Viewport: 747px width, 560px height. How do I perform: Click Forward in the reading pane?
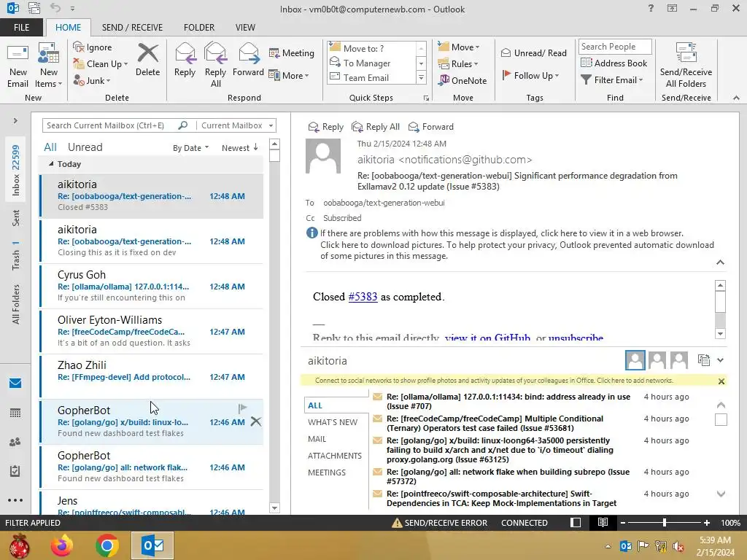coord(431,127)
